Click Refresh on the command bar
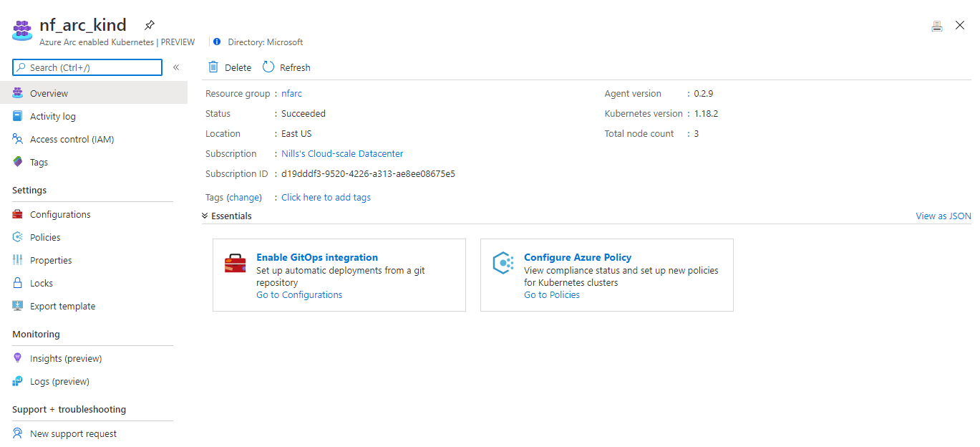This screenshot has height=447, width=980. 286,67
